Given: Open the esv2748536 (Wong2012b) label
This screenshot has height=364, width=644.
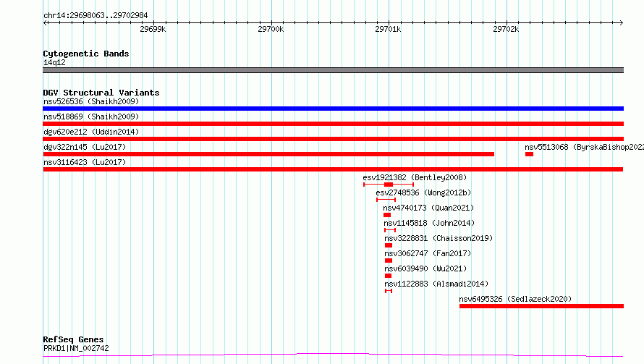Looking at the screenshot, I should pos(423,192).
